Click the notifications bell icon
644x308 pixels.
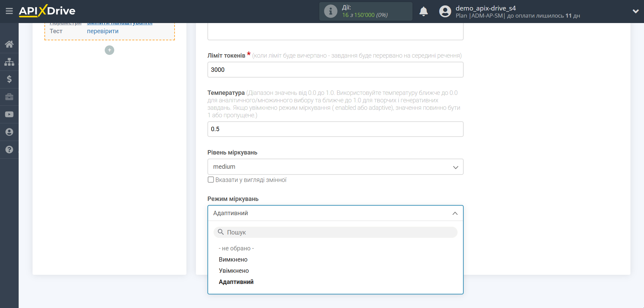point(423,12)
